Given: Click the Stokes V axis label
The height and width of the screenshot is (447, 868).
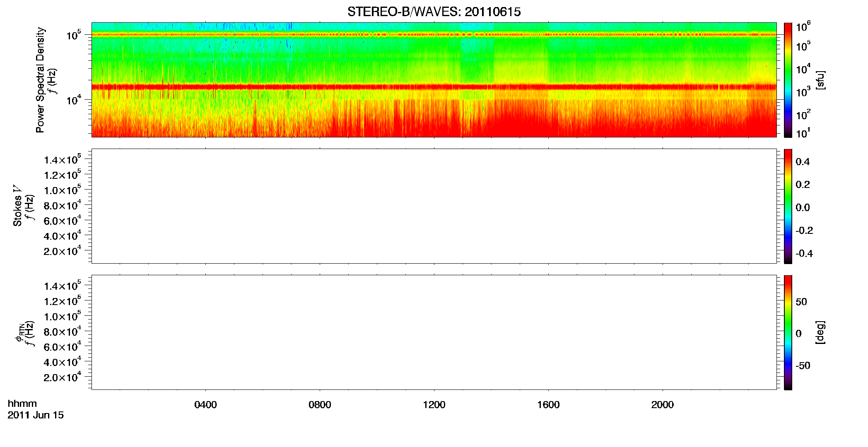Looking at the screenshot, I should click(18, 206).
